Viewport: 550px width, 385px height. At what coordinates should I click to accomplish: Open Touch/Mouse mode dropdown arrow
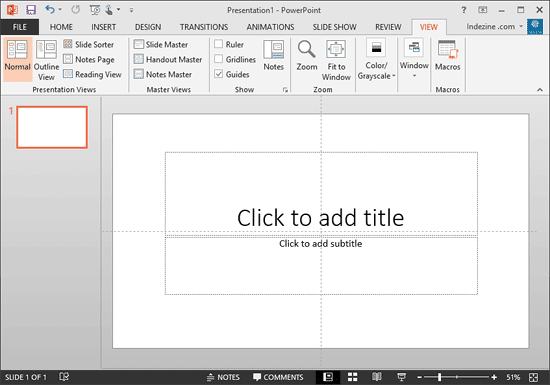[119, 9]
